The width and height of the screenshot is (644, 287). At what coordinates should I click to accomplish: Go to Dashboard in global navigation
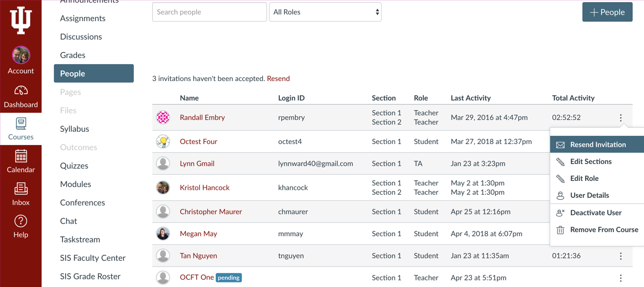(x=21, y=97)
